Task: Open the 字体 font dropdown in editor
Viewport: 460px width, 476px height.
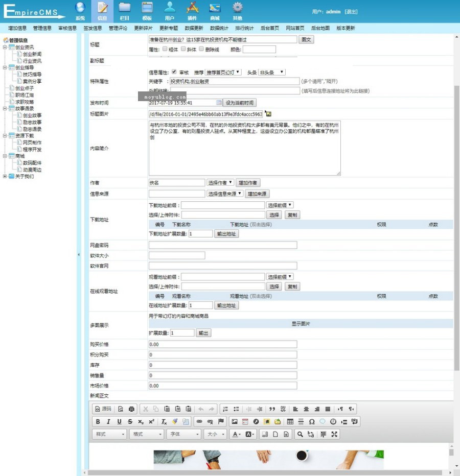Action: (183, 434)
